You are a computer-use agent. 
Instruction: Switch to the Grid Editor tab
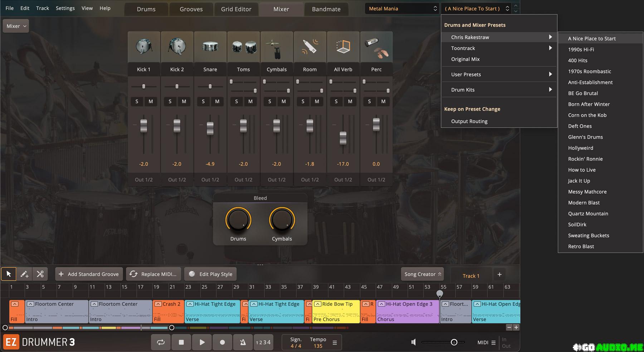(x=236, y=9)
